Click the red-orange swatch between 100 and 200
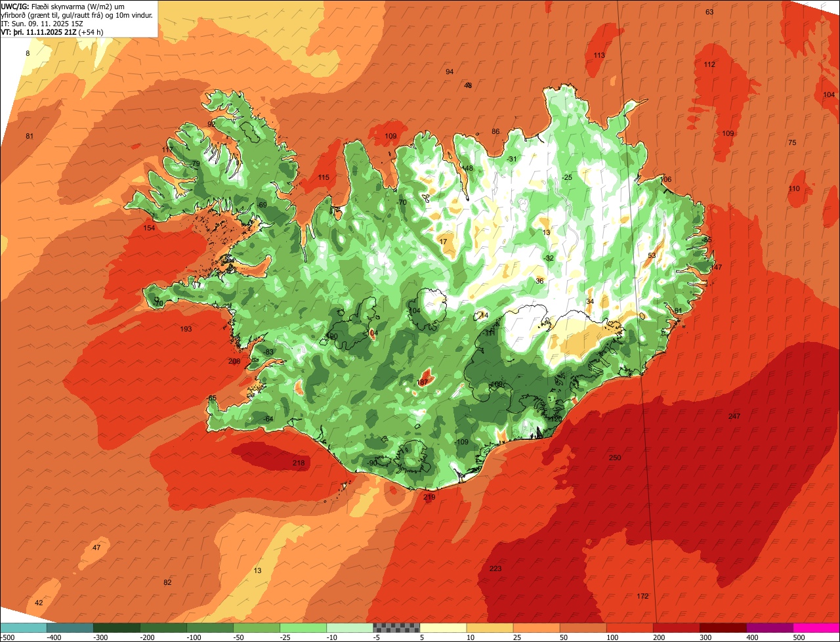The height and width of the screenshot is (642, 840). [629, 628]
